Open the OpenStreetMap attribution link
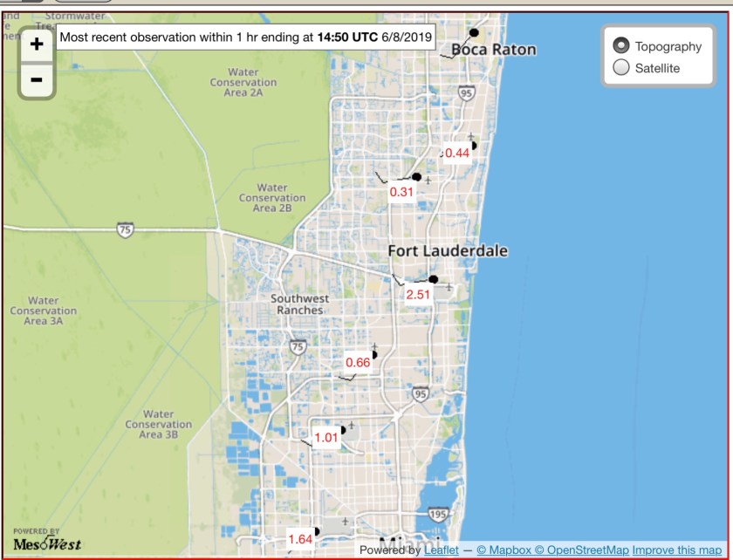 [x=581, y=550]
